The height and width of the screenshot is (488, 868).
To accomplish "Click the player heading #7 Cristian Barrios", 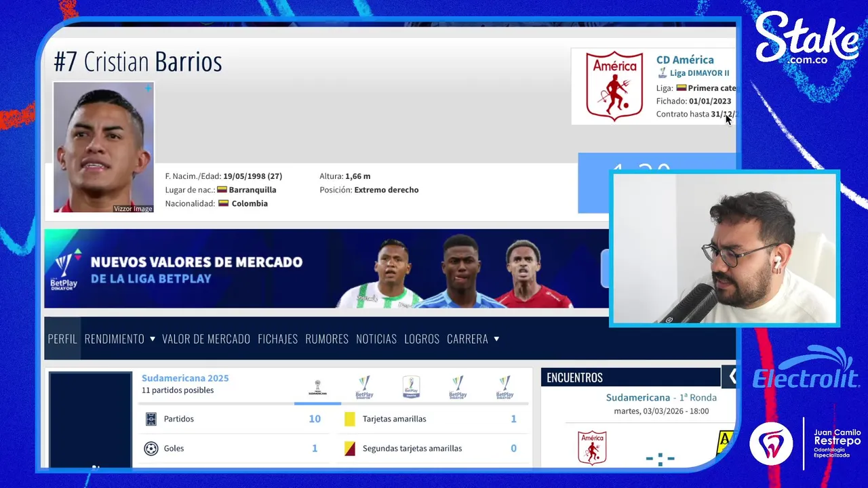I will [x=138, y=62].
